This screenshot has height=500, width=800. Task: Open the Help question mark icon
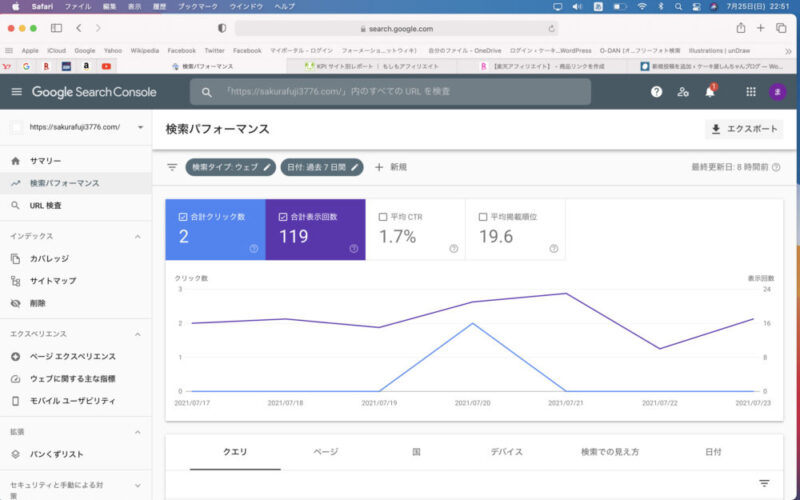pyautogui.click(x=657, y=92)
